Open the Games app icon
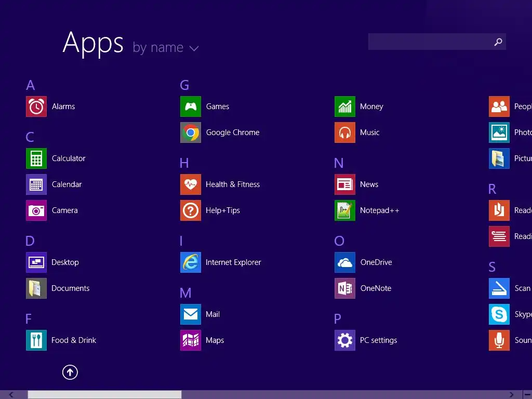This screenshot has width=532, height=399. pyautogui.click(x=191, y=107)
